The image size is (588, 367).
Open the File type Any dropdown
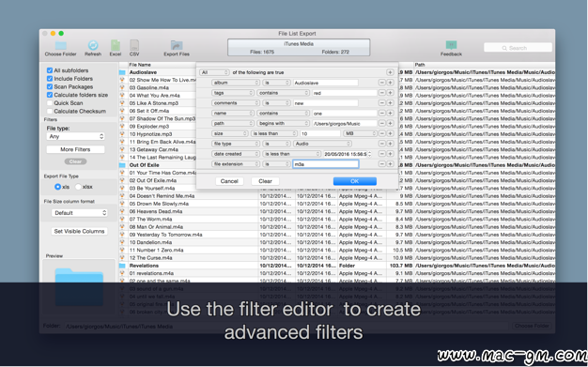coord(76,136)
